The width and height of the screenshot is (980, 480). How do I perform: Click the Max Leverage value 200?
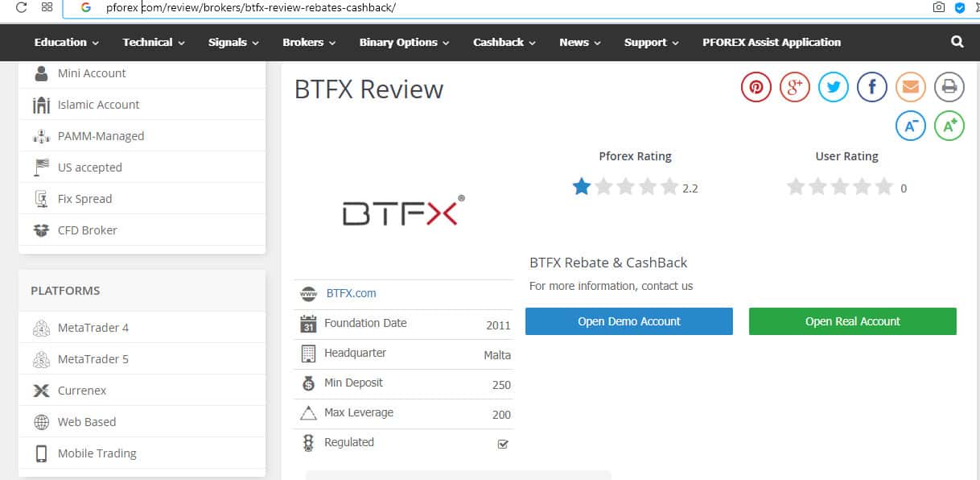pos(501,415)
